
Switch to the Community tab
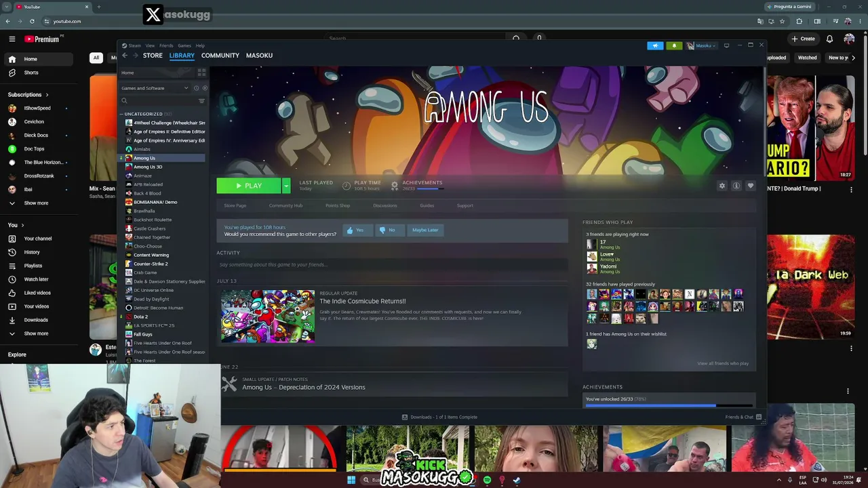click(220, 56)
